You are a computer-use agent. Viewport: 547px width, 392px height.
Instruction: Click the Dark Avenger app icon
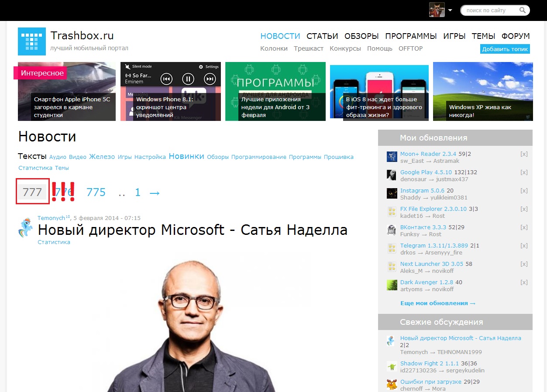click(x=392, y=285)
